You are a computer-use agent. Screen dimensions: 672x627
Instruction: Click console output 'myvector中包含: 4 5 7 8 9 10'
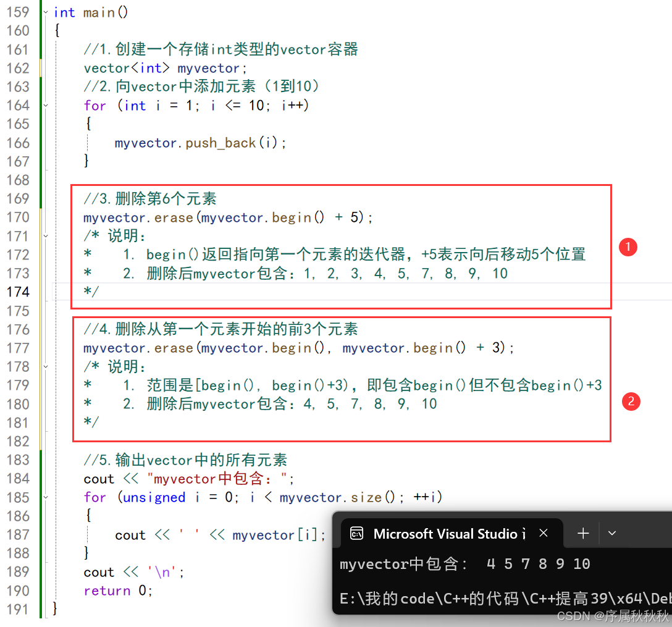pyautogui.click(x=465, y=564)
